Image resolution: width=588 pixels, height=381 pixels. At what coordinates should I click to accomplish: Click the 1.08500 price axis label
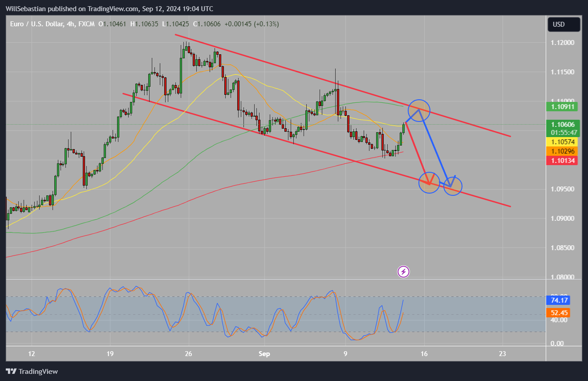tap(562, 247)
